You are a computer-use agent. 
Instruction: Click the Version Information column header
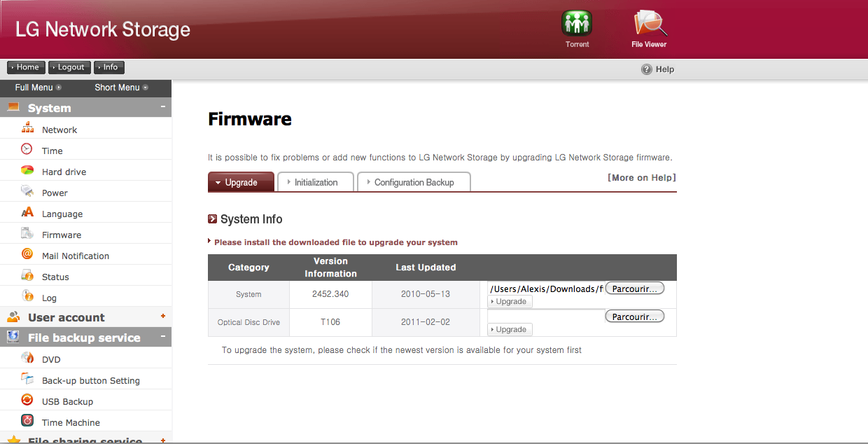click(330, 268)
